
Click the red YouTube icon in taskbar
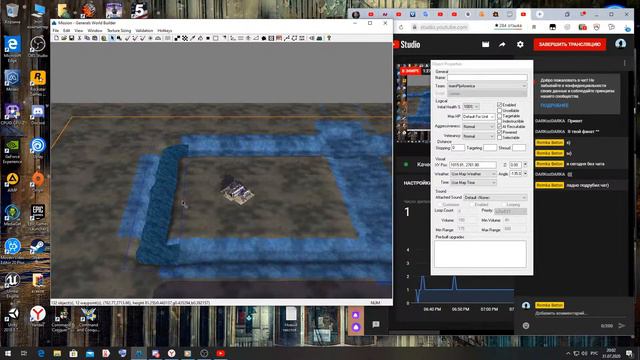[x=220, y=353]
